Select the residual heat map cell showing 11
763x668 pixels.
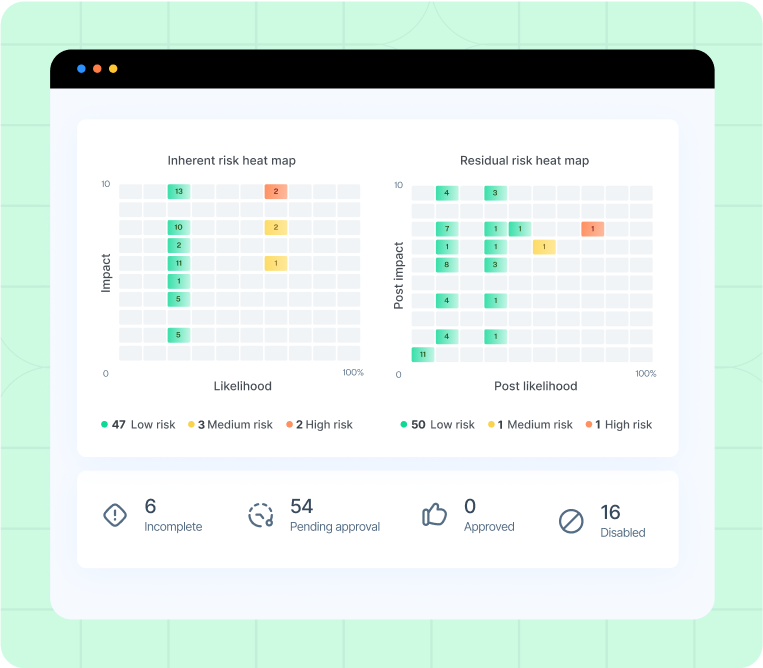click(x=423, y=354)
